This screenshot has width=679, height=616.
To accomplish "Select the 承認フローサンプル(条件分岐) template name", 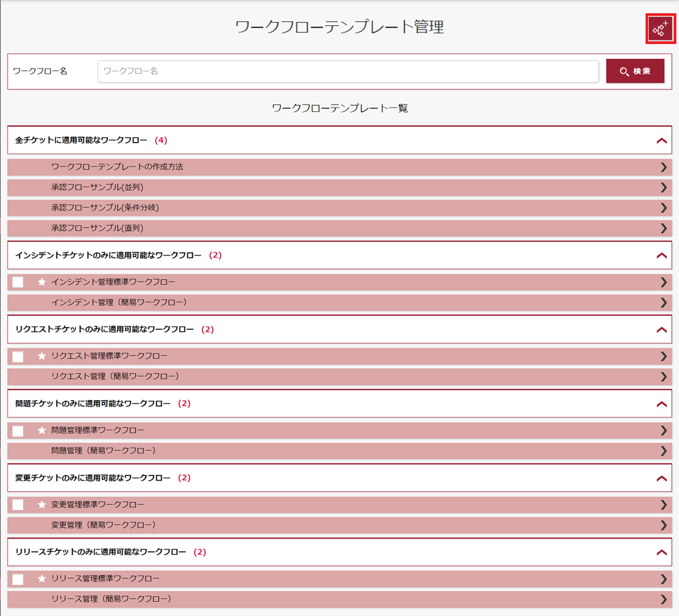I will (x=105, y=207).
